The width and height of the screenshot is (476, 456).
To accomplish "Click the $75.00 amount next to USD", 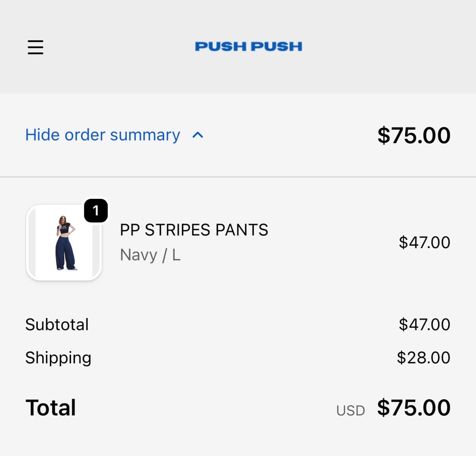I will tap(413, 408).
